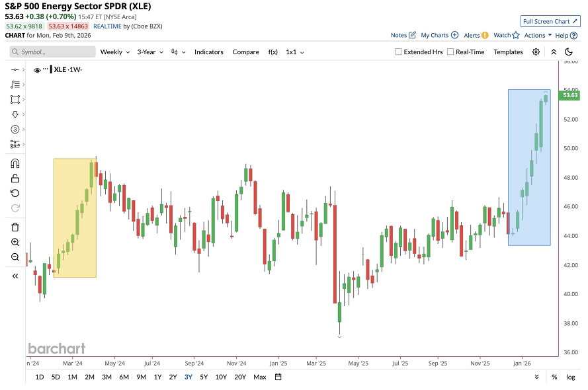Open the Alerts link

[472, 35]
